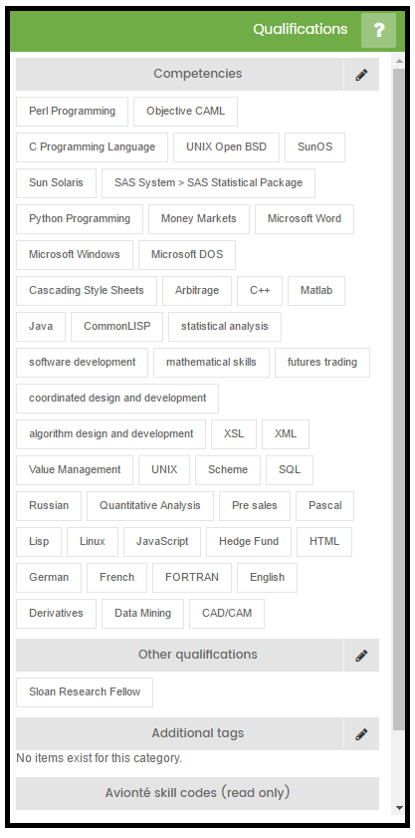Click the Avionté skill codes header
This screenshot has height=838, width=415.
click(x=198, y=793)
